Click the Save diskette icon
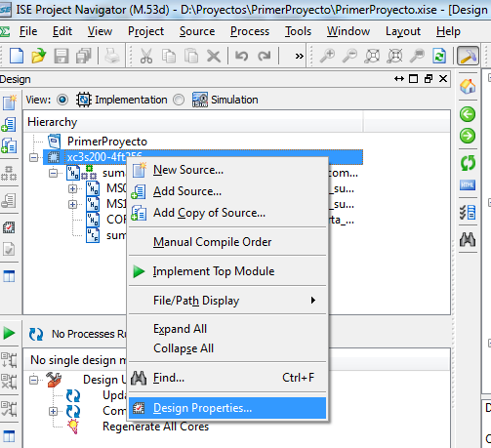The image size is (491, 448). point(61,56)
